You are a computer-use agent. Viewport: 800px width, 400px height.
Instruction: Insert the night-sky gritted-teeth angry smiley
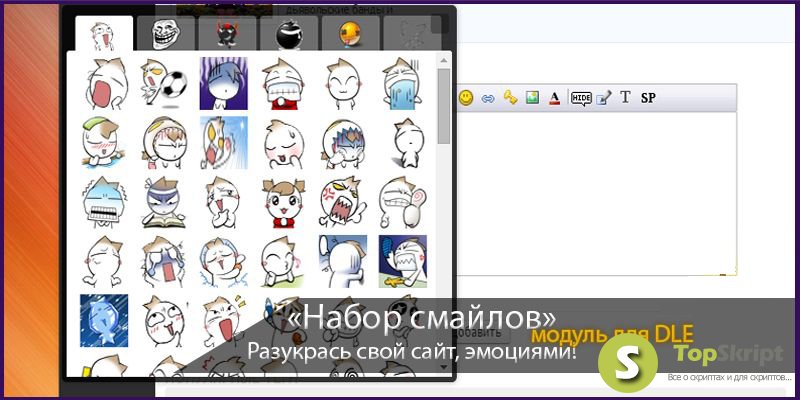pyautogui.click(x=403, y=261)
